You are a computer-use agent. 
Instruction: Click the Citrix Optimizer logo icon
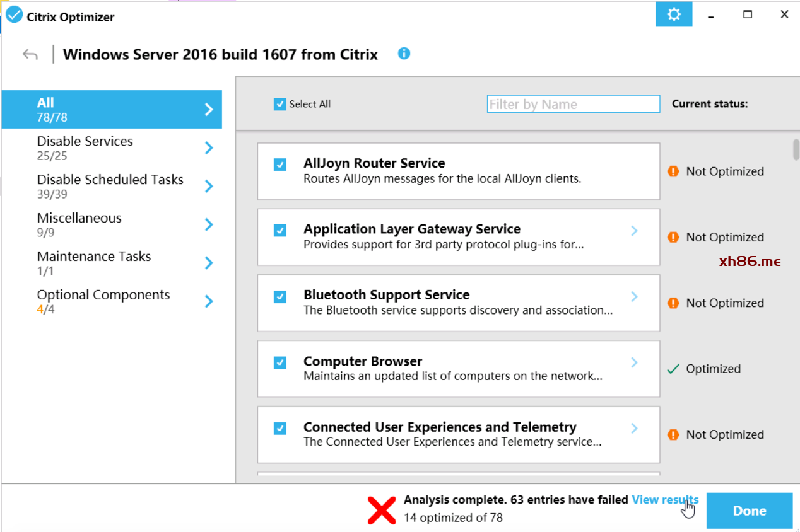click(x=14, y=14)
